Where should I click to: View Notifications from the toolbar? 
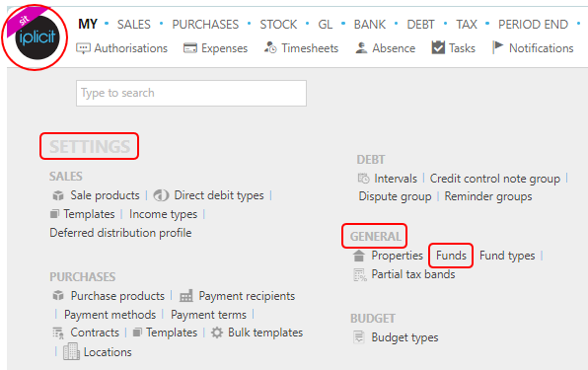pyautogui.click(x=541, y=48)
